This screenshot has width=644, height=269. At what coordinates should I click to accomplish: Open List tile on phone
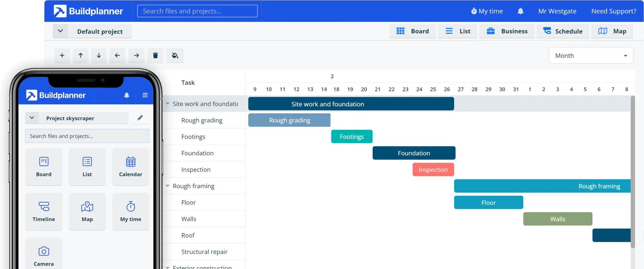pos(87,167)
